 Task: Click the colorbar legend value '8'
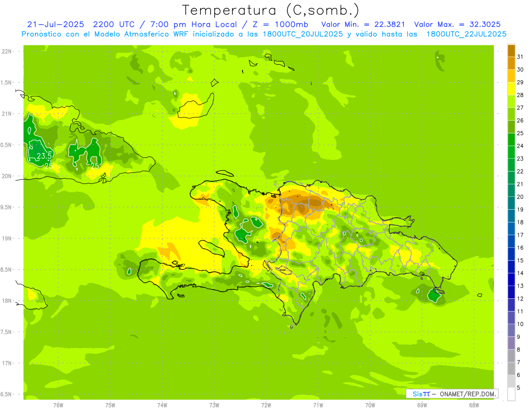tap(519, 350)
